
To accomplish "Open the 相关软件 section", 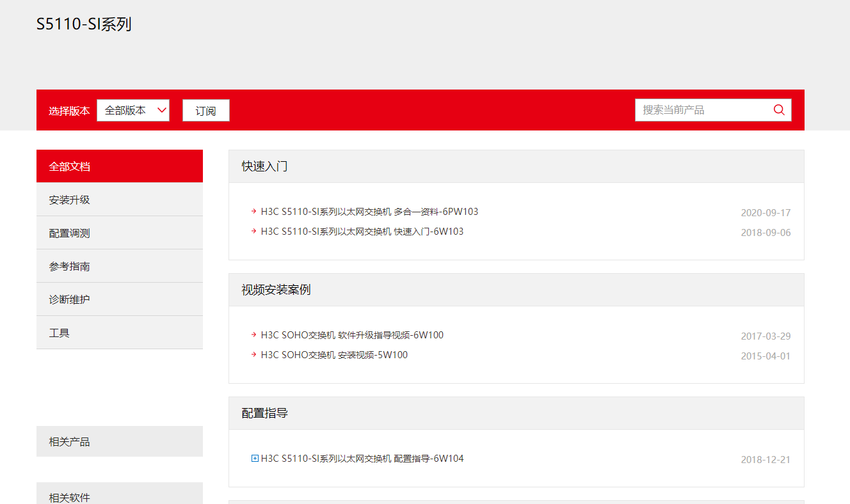I will coord(120,493).
